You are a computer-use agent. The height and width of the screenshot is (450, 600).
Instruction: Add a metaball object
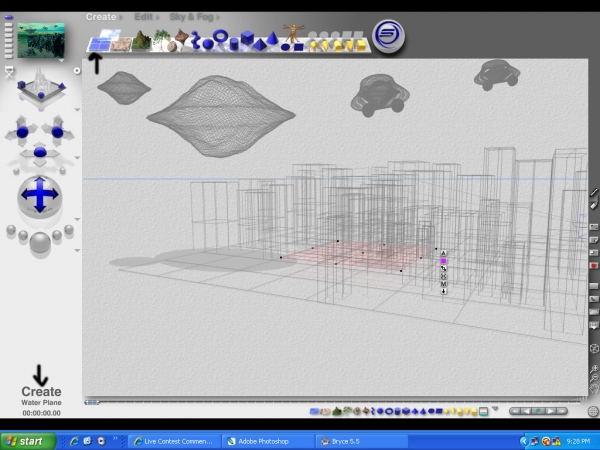click(x=196, y=40)
